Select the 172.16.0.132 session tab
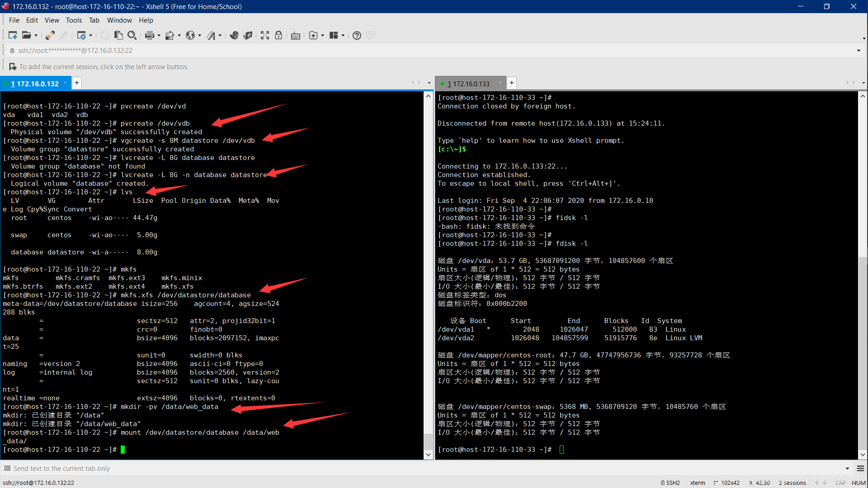 [x=35, y=84]
